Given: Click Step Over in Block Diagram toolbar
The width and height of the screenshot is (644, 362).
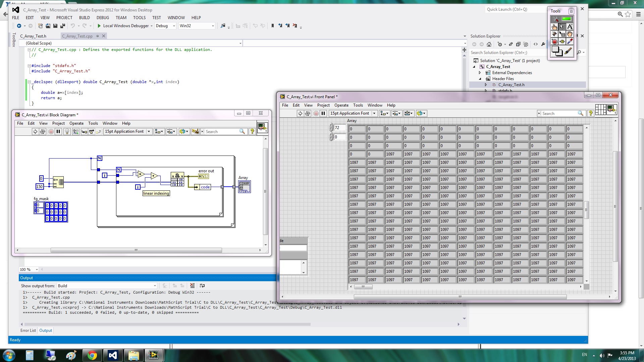Looking at the screenshot, I should coord(91,132).
